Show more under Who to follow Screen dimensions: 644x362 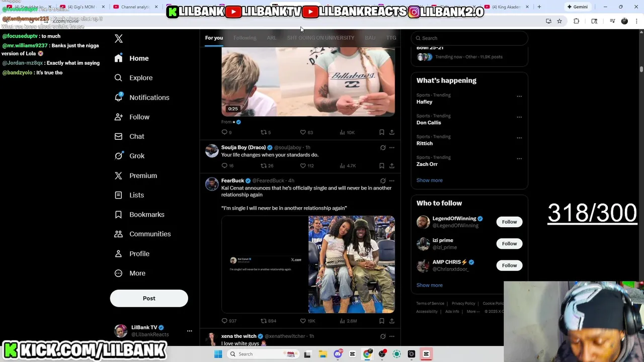[x=429, y=285]
